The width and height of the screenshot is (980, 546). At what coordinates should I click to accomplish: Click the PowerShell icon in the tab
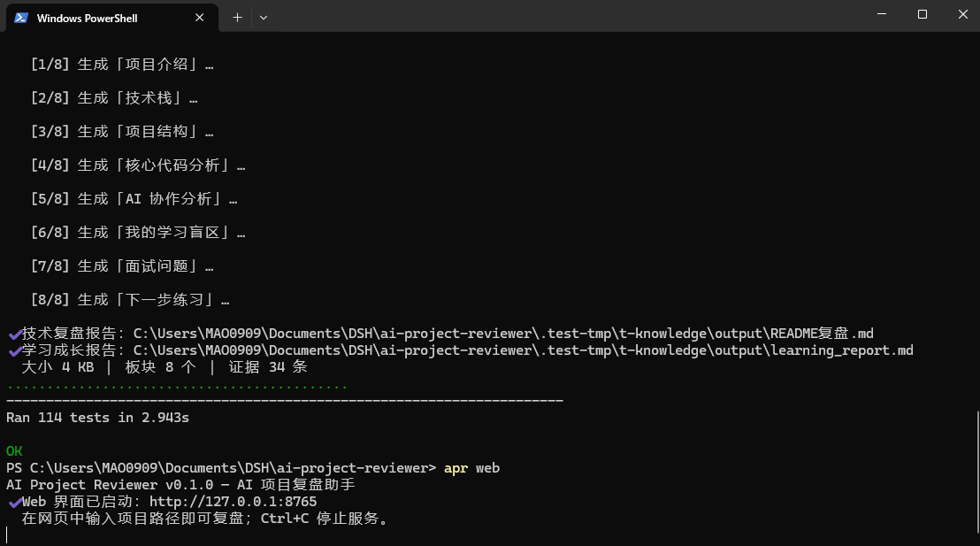pyautogui.click(x=21, y=18)
